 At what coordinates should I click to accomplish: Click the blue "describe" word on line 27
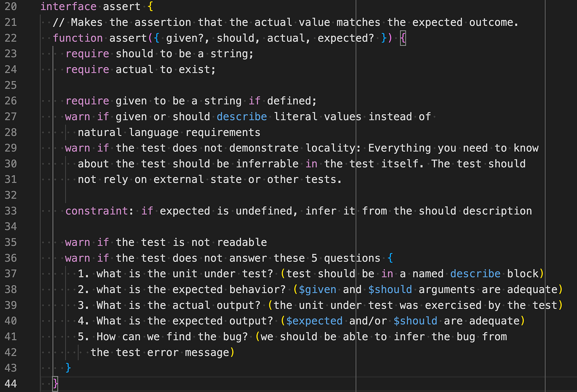(x=242, y=117)
